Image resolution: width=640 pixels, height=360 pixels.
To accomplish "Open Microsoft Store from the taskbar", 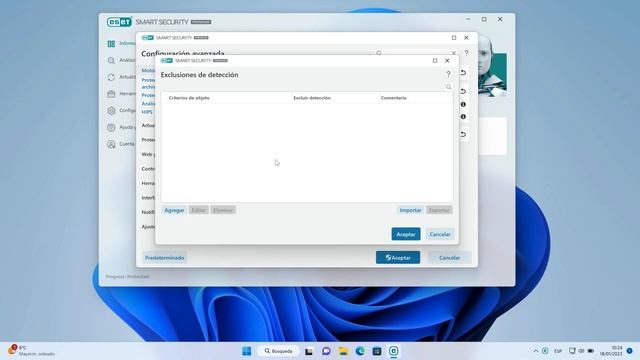I will point(377,351).
